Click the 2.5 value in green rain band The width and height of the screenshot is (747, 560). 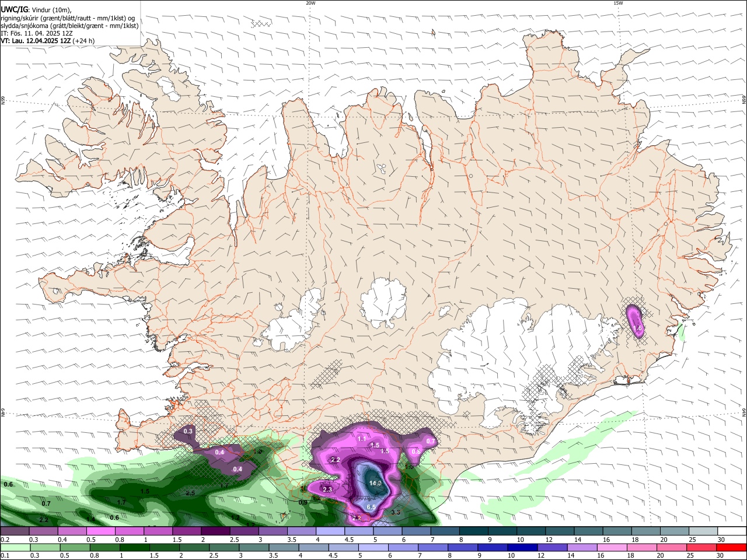click(x=190, y=493)
